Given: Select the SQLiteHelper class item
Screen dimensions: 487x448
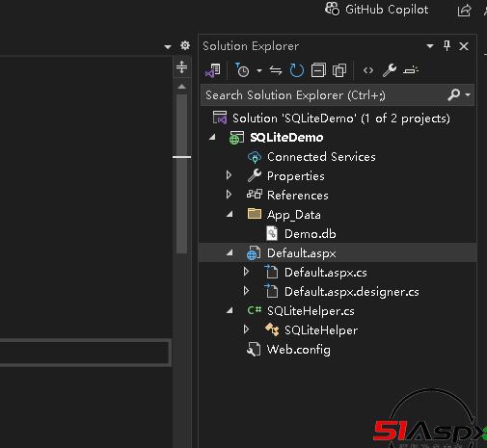Looking at the screenshot, I should click(x=321, y=330).
